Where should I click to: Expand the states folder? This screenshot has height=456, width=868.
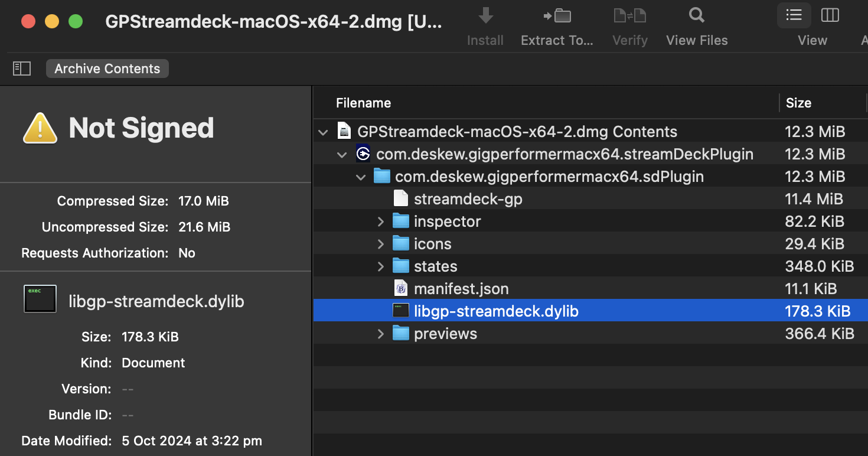(x=381, y=266)
